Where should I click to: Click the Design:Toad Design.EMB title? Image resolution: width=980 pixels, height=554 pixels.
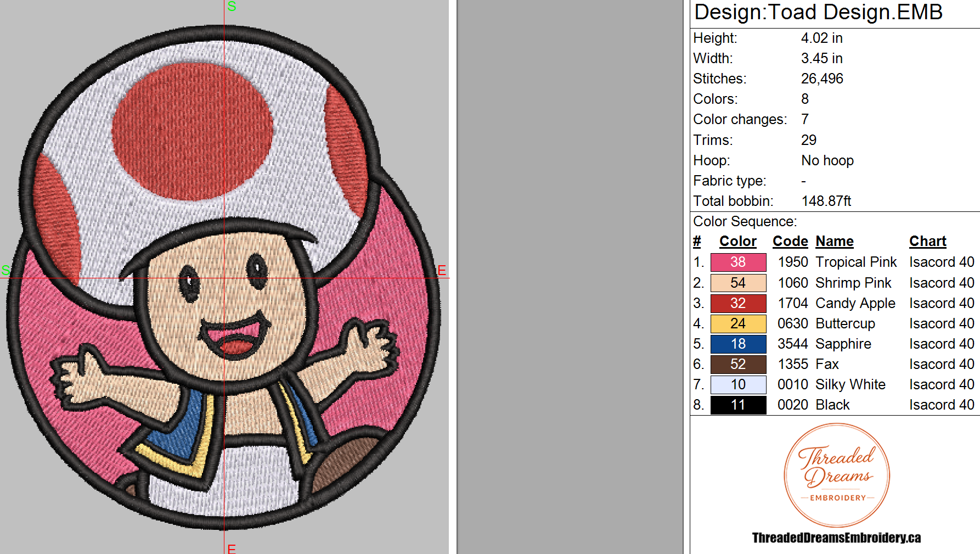point(818,12)
